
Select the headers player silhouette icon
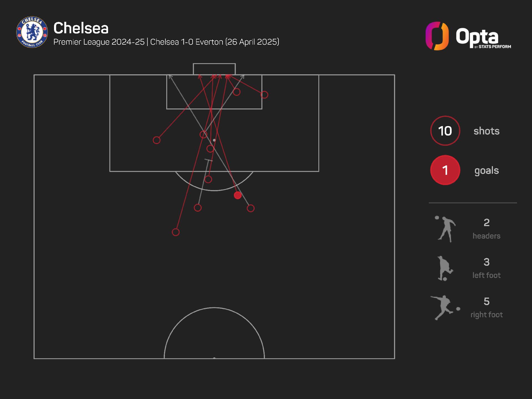445,229
